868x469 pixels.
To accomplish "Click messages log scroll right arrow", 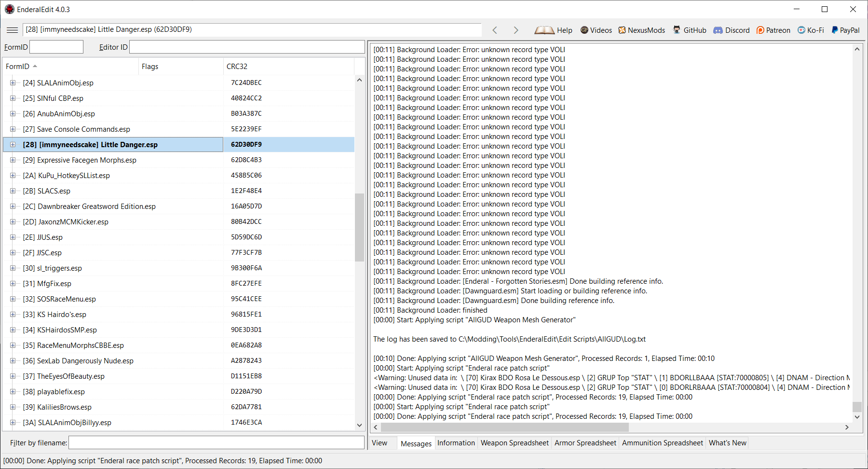I will [847, 427].
